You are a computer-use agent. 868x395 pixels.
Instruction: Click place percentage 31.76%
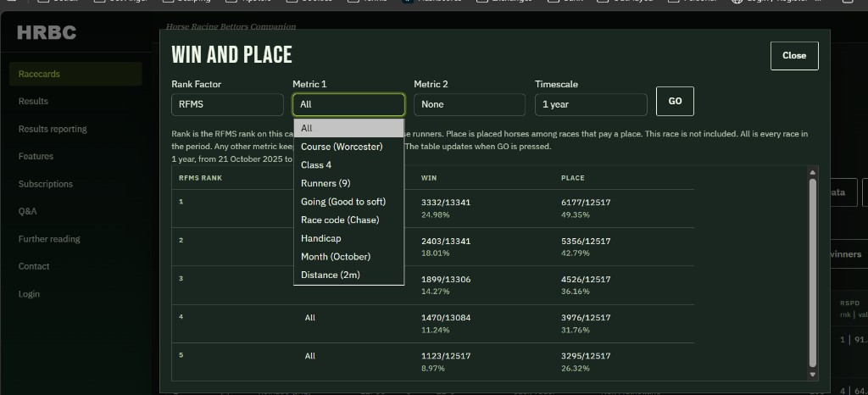[x=576, y=331]
